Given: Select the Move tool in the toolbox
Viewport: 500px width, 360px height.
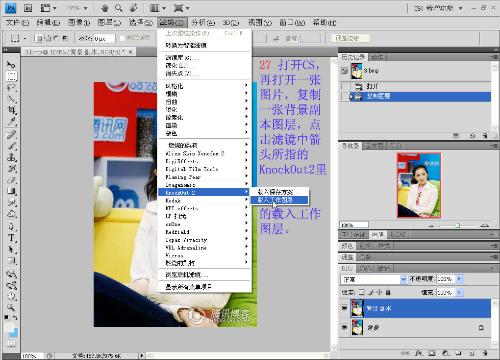Looking at the screenshot, I should coord(11,64).
